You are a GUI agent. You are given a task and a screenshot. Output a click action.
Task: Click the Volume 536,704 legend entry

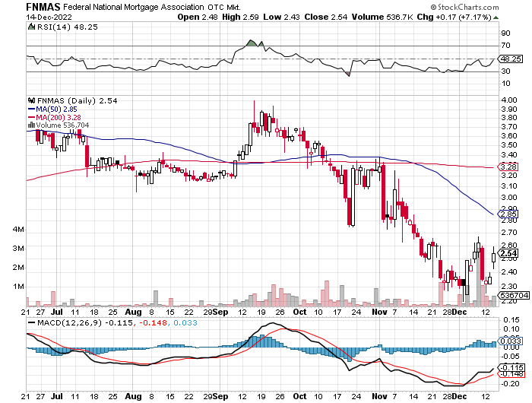tap(62, 125)
